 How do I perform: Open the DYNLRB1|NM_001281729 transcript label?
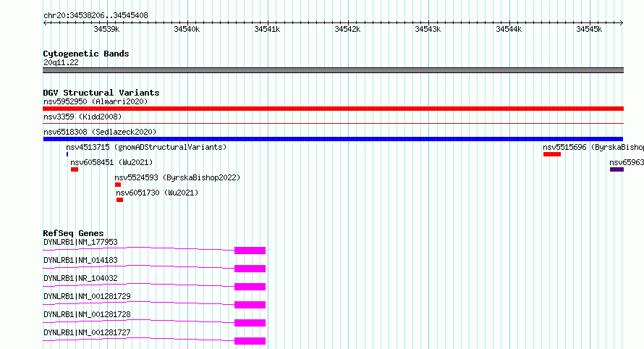(87, 296)
